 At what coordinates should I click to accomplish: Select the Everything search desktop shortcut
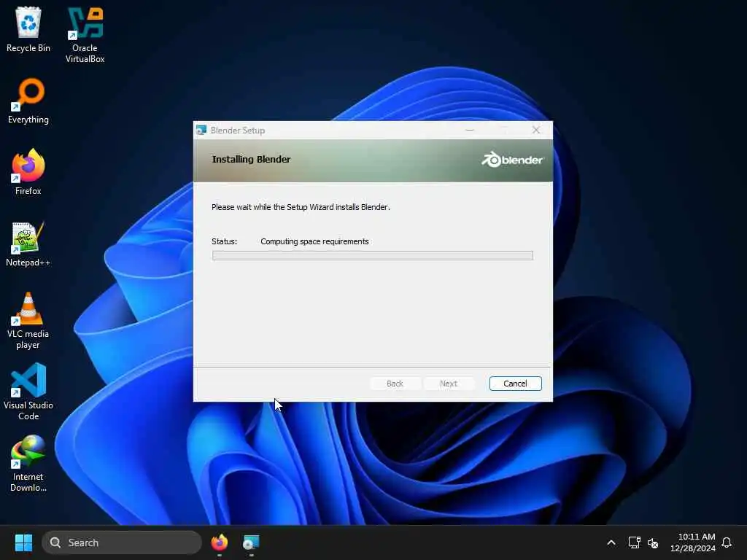coord(28,101)
